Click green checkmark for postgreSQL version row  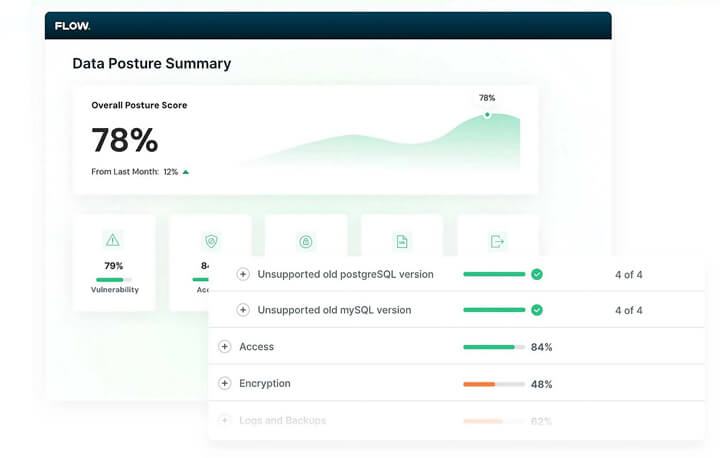tap(537, 274)
